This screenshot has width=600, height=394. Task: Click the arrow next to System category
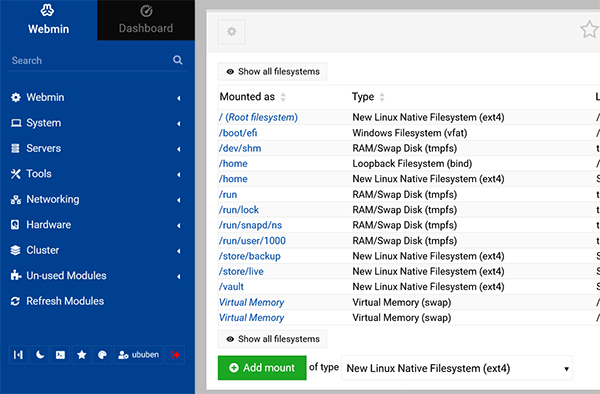(179, 124)
